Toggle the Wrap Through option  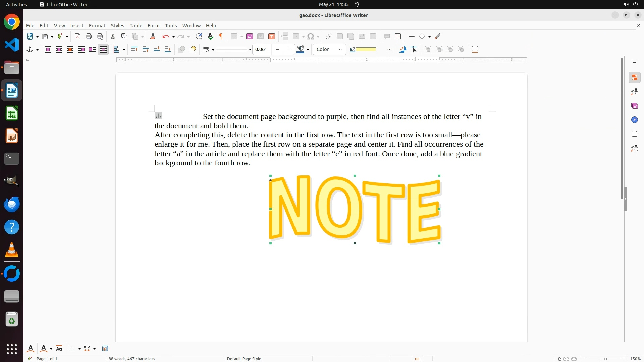click(103, 49)
